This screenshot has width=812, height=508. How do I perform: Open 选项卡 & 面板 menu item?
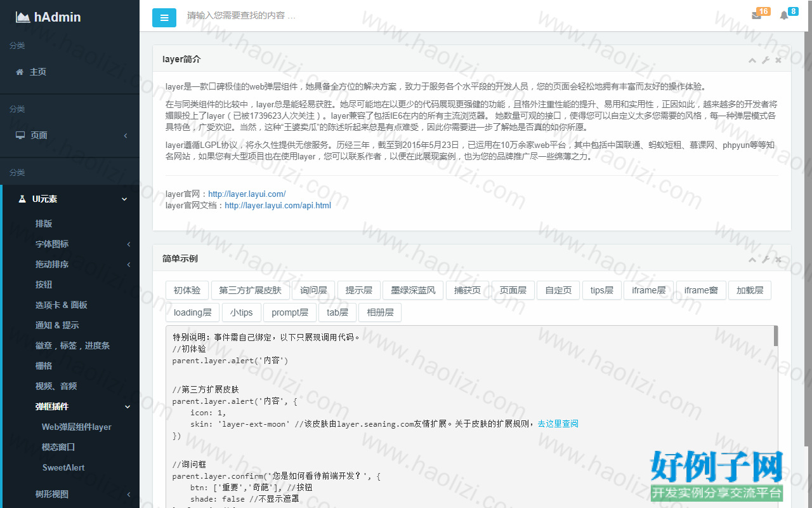pos(62,305)
